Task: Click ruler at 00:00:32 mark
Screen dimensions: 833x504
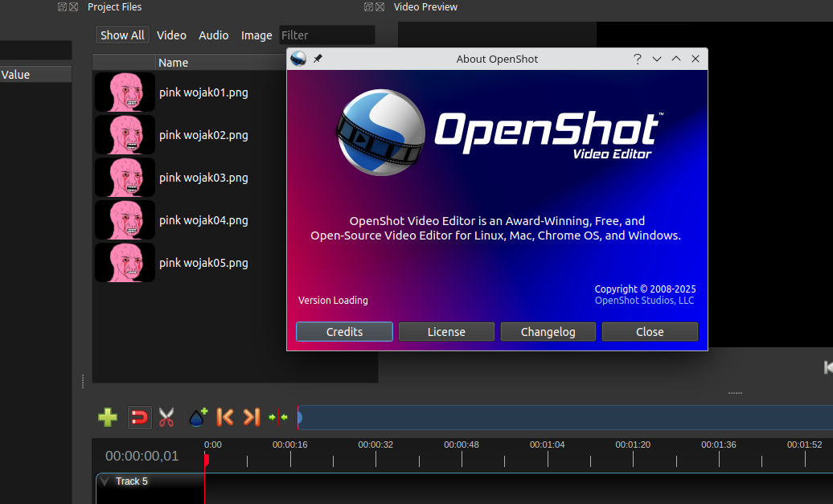Action: 375,445
